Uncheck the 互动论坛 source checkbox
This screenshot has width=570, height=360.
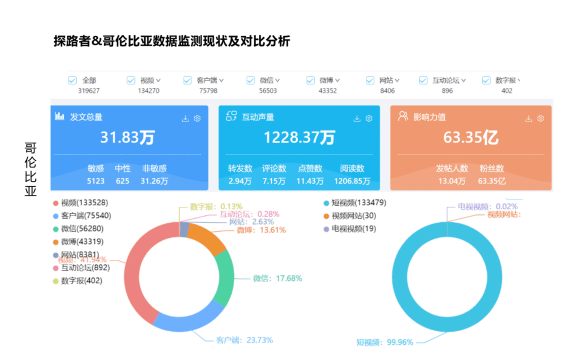tap(423, 80)
